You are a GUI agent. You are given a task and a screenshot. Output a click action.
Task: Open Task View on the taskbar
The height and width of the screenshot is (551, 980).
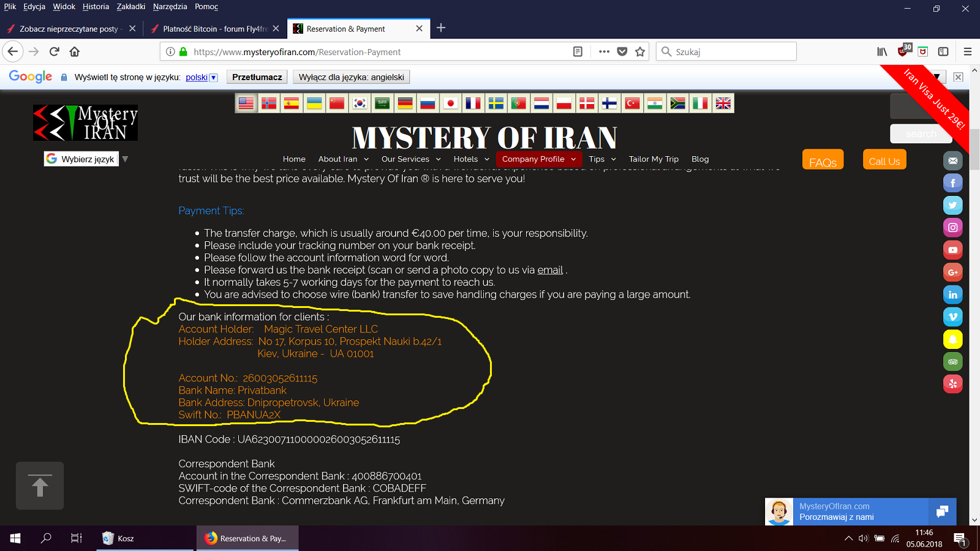77,539
